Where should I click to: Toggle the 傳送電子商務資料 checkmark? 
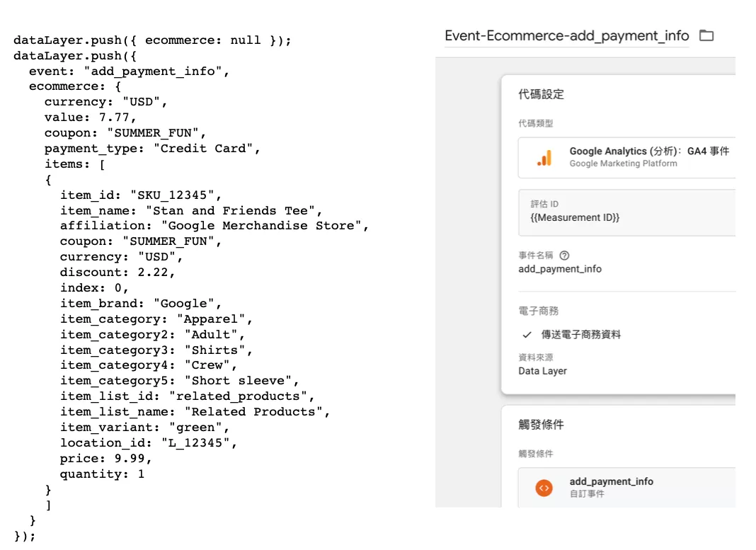pyautogui.click(x=527, y=335)
